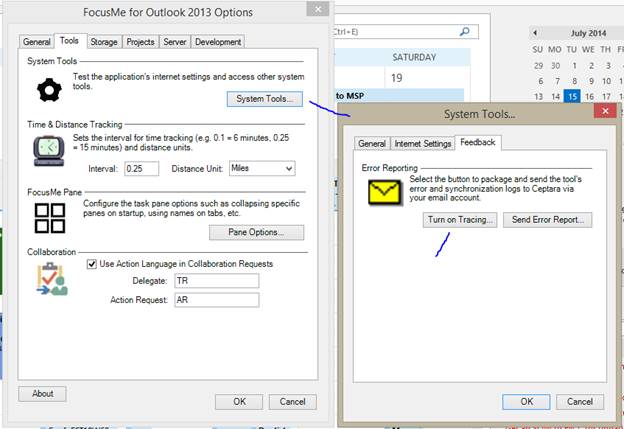The height and width of the screenshot is (429, 624).
Task: Click the July 2014 month header
Action: pyautogui.click(x=588, y=33)
